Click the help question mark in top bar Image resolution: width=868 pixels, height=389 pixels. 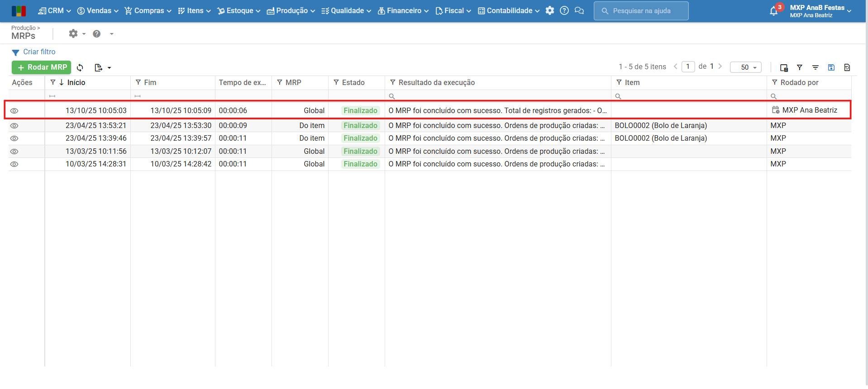(564, 11)
